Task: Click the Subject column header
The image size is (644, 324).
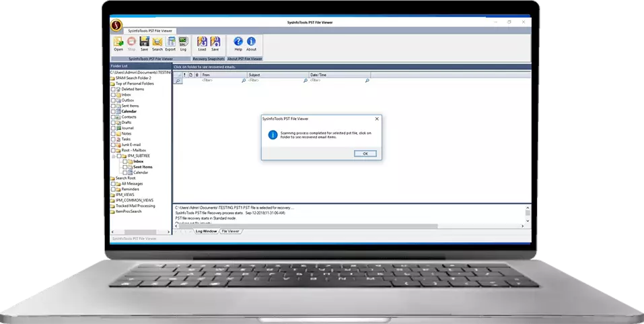Action: pos(278,75)
